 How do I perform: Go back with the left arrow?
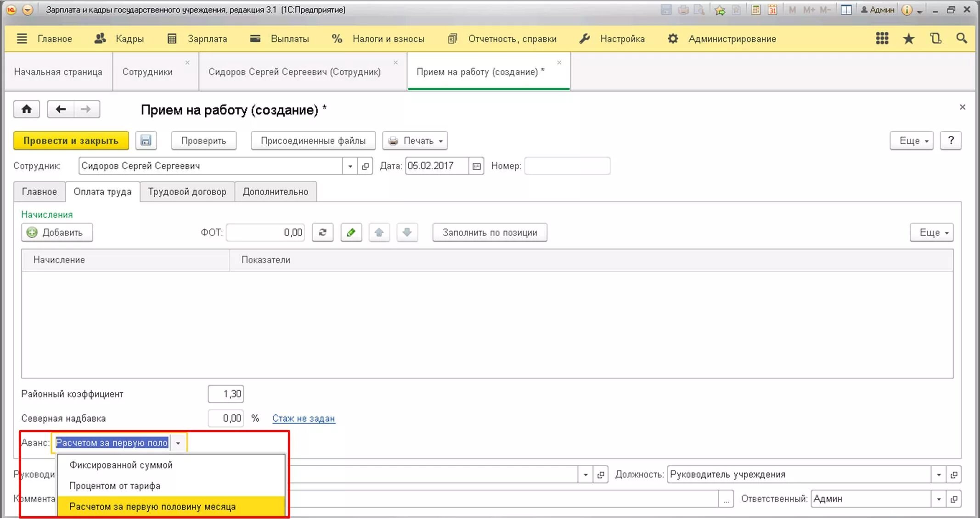coord(61,109)
